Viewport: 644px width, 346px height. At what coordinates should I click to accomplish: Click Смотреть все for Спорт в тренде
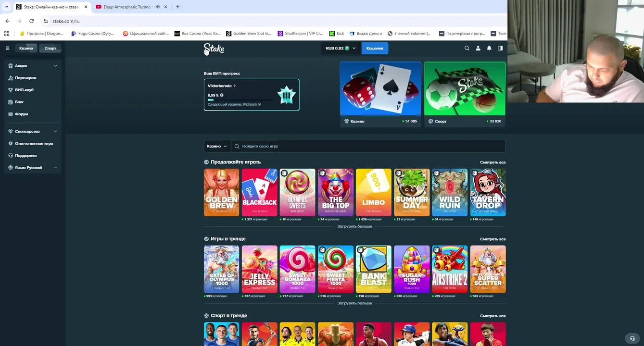coord(492,316)
